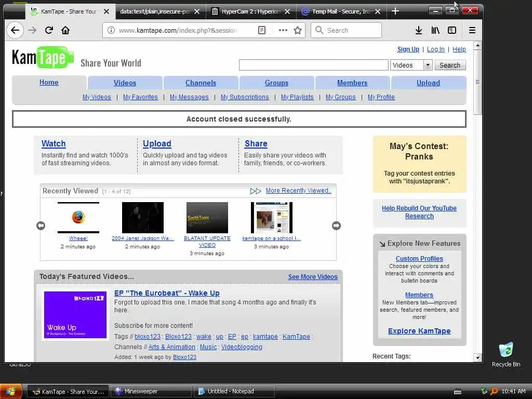Click See More Videos link
Image resolution: width=532 pixels, height=399 pixels.
click(x=313, y=277)
